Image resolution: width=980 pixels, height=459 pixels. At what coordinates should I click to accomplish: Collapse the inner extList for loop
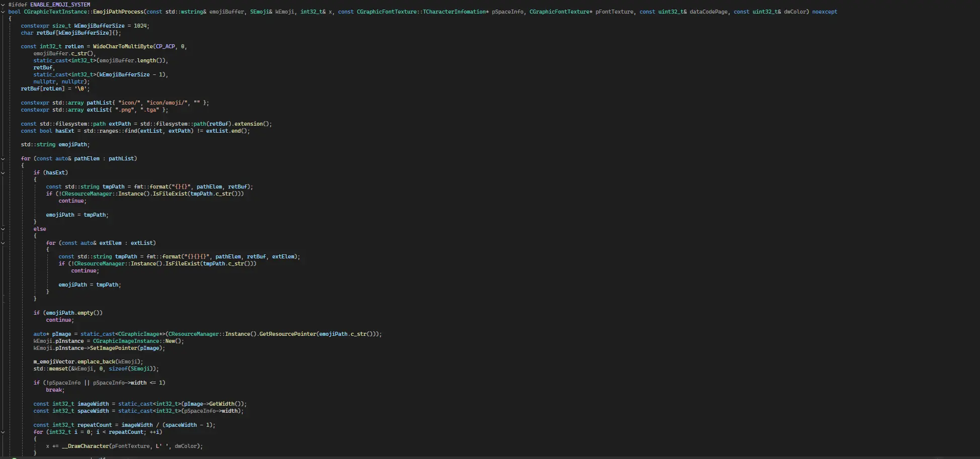3,243
